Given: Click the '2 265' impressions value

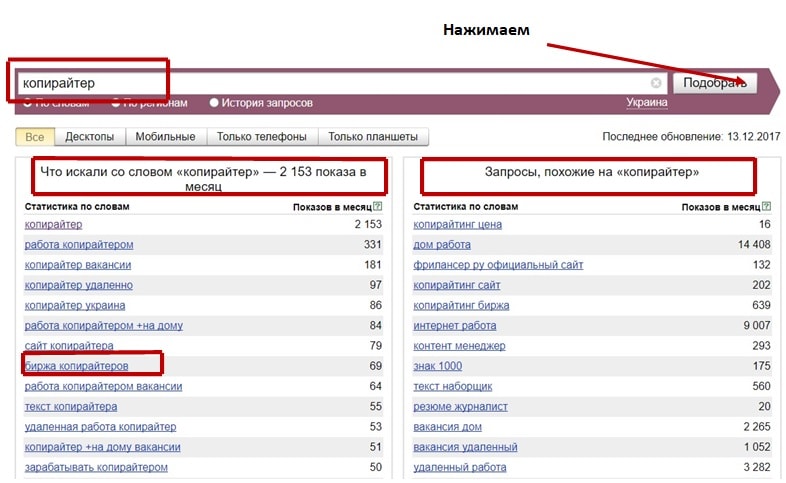Looking at the screenshot, I should click(x=757, y=427).
